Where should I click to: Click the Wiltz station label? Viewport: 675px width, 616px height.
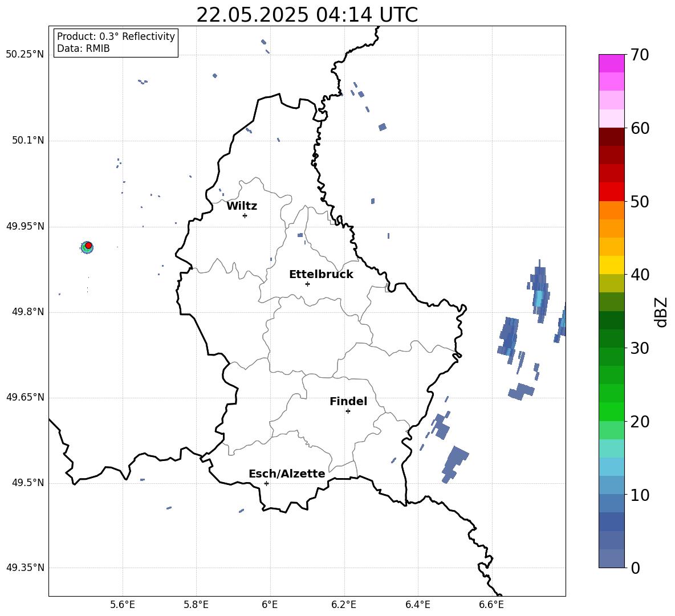click(x=242, y=206)
